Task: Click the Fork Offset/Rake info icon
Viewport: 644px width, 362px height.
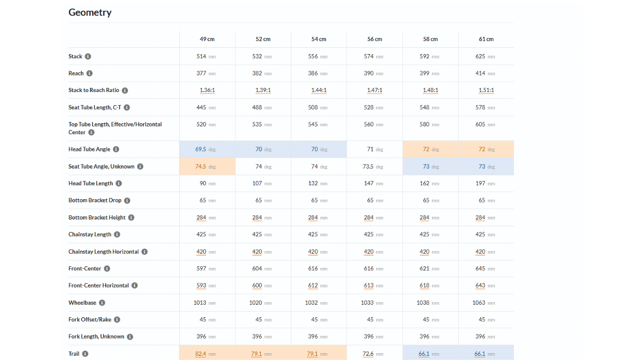Action: click(x=117, y=320)
